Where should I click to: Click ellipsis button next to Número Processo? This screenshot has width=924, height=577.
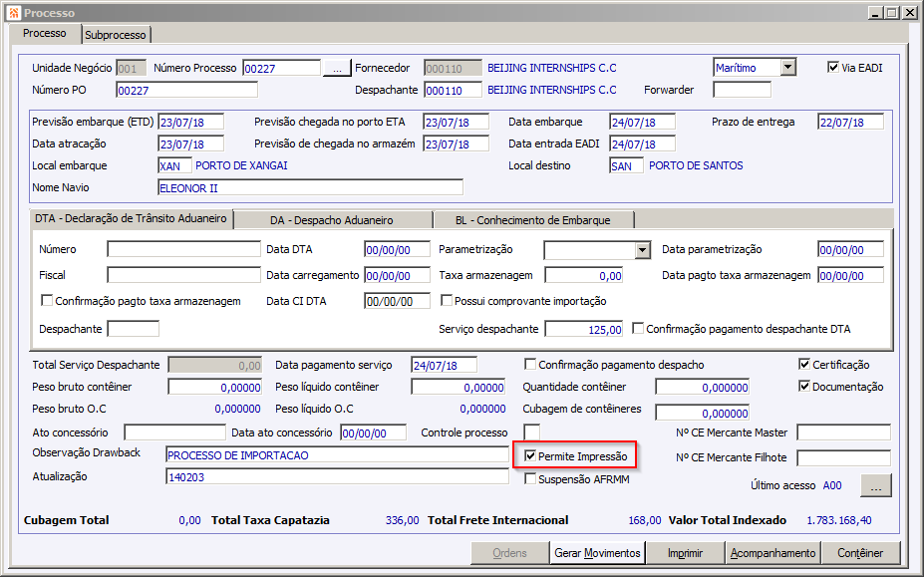click(337, 68)
